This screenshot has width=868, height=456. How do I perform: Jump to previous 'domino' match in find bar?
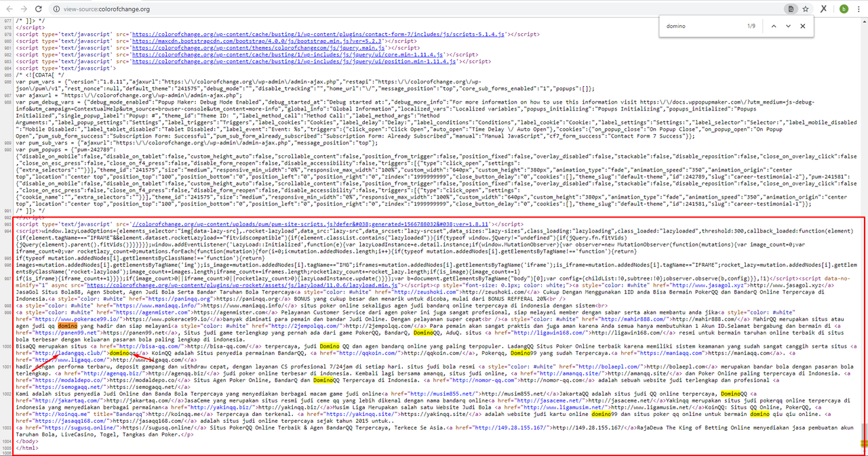(772, 26)
